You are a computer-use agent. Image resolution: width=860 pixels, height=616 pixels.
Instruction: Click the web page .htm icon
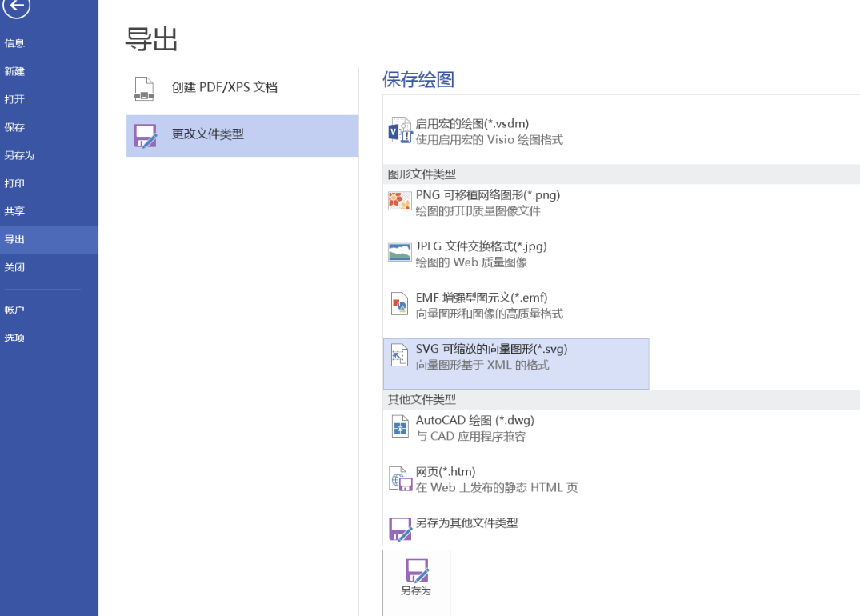399,478
